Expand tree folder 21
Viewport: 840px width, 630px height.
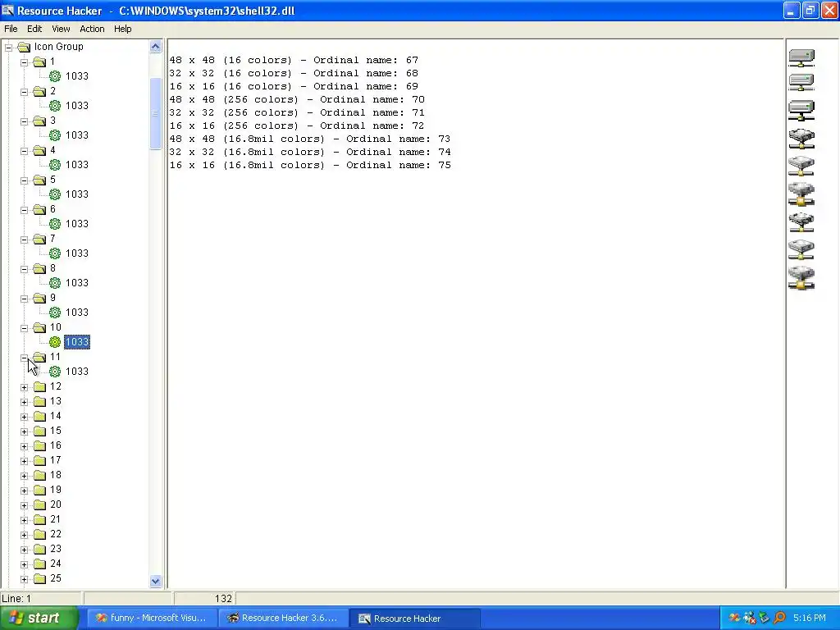[24, 519]
